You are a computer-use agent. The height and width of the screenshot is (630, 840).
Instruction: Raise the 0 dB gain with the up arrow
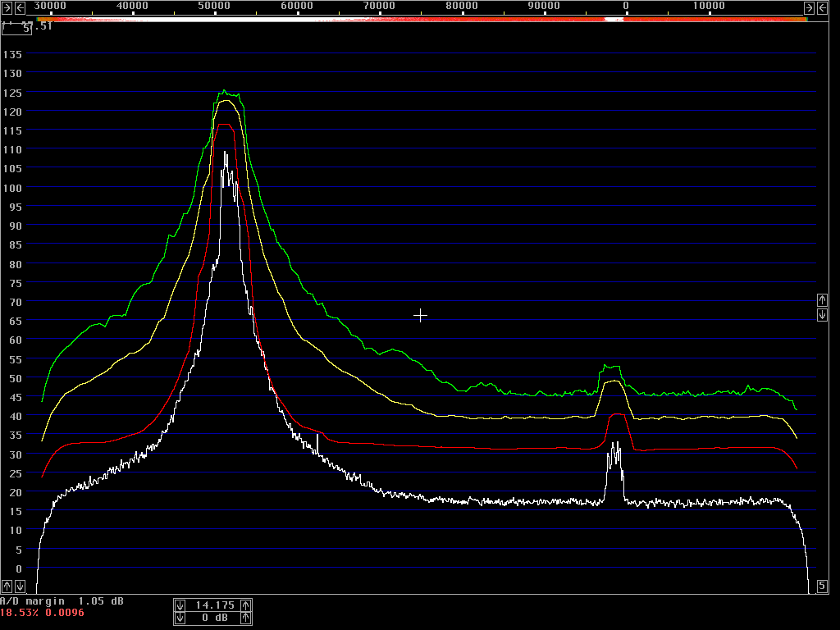tap(246, 618)
